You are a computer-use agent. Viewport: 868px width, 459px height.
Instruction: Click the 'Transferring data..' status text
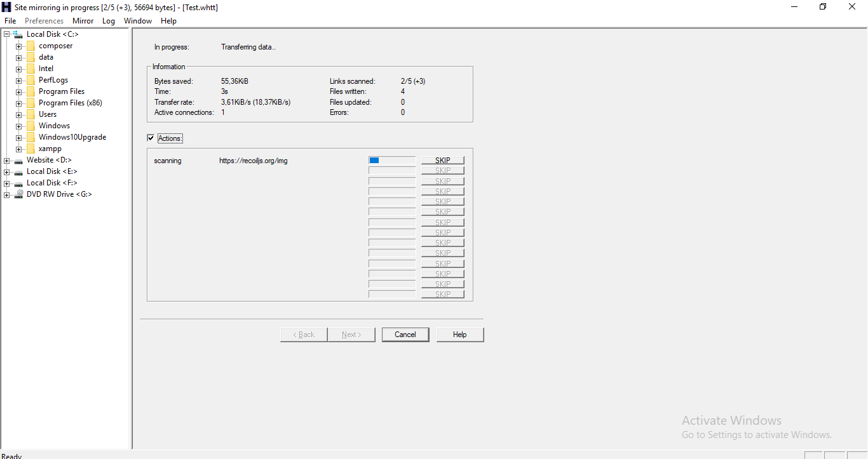pyautogui.click(x=248, y=47)
